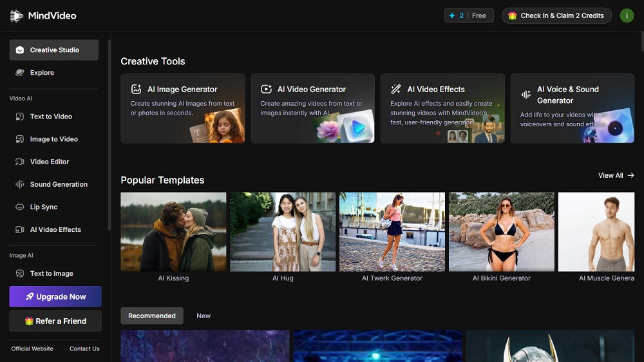Open Lip Sync from the sidebar
644x362 pixels.
[x=54, y=207]
